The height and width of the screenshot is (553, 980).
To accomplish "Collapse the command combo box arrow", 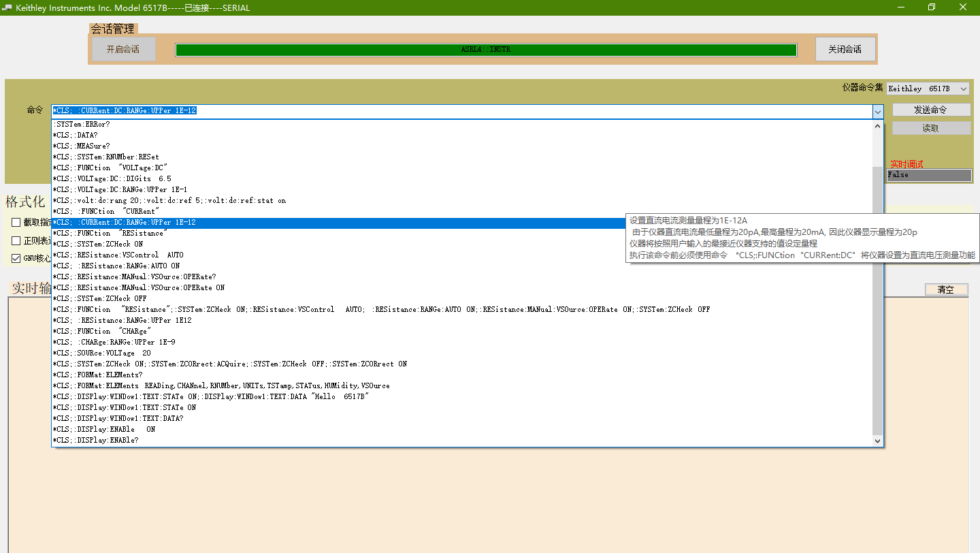I will [x=877, y=111].
